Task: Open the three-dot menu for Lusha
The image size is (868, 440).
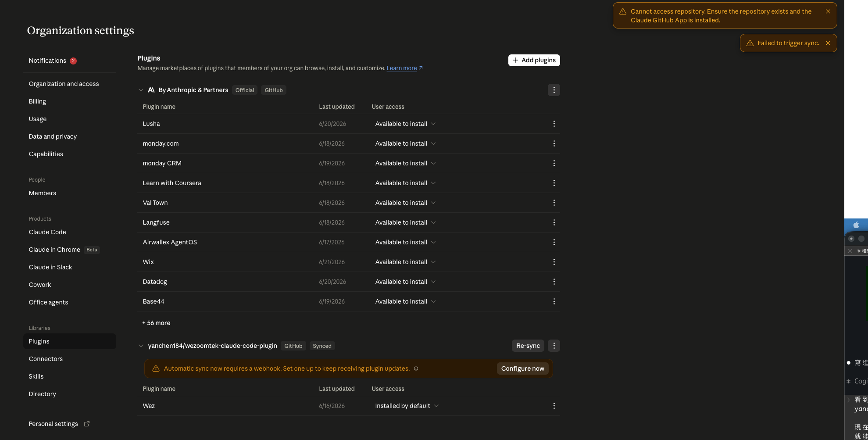Action: click(554, 124)
